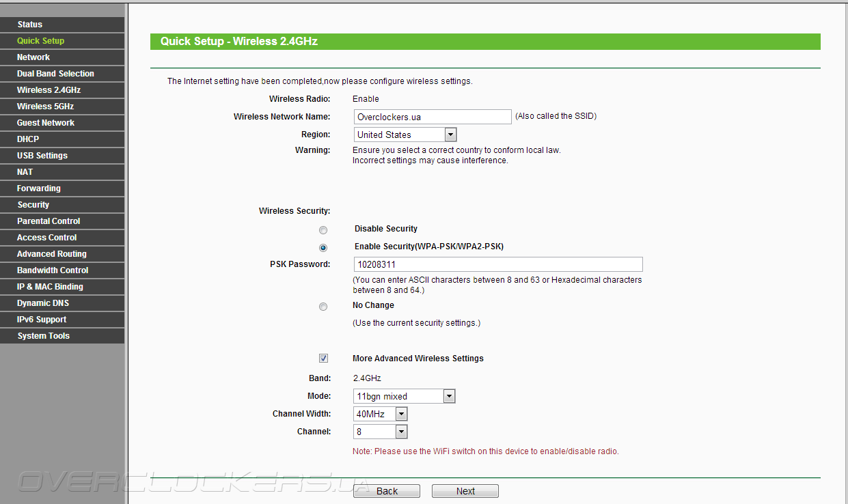Open the NAT section
Screen dimensions: 848x504
pyautogui.click(x=62, y=172)
